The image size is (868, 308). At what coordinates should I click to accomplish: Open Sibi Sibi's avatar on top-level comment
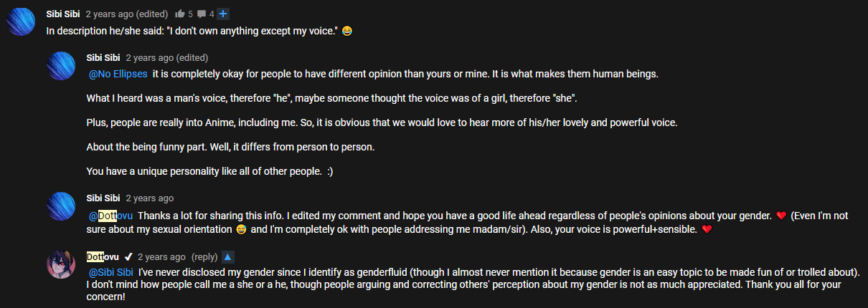tap(21, 21)
